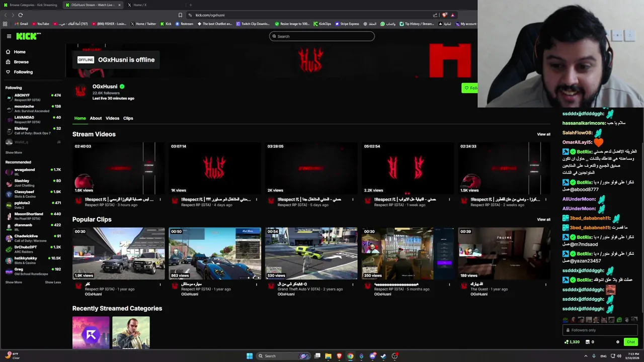Open Elshimy channel from Following list
The image size is (644, 362).
point(33,130)
